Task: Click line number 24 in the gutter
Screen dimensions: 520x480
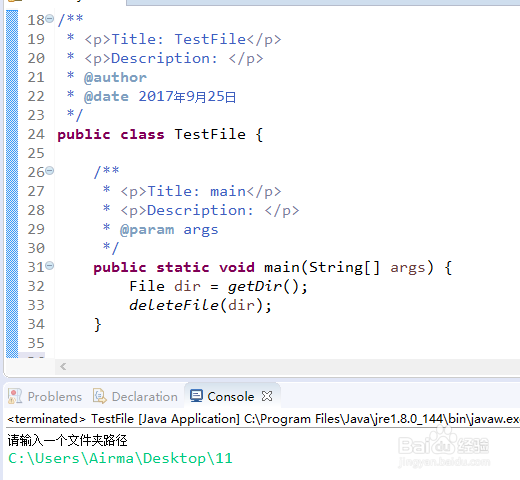Action: (x=36, y=134)
